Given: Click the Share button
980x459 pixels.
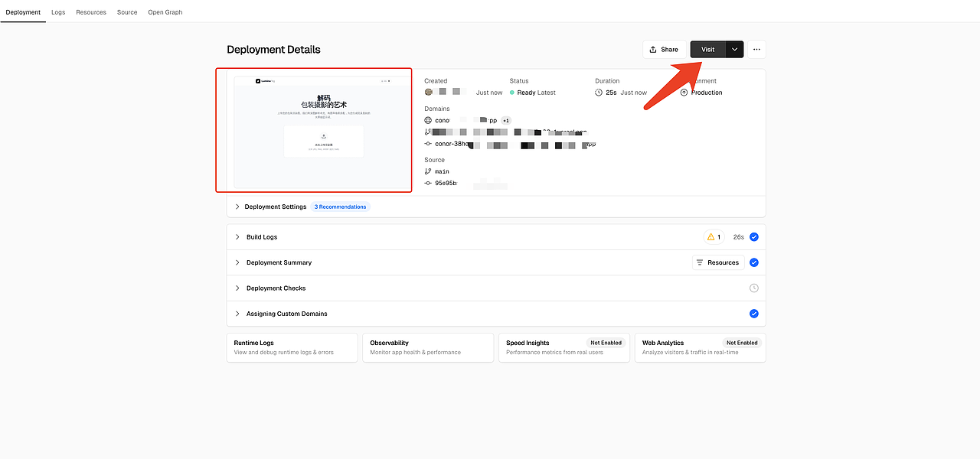Looking at the screenshot, I should click(x=664, y=49).
